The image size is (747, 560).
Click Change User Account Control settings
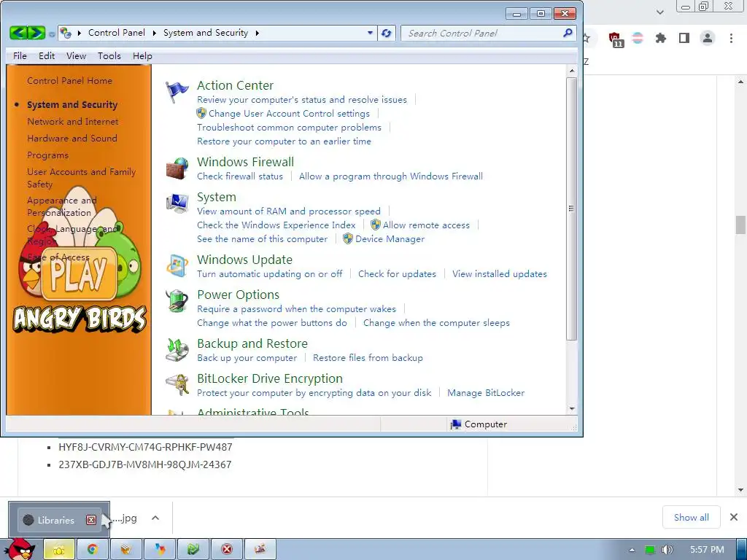pyautogui.click(x=289, y=113)
